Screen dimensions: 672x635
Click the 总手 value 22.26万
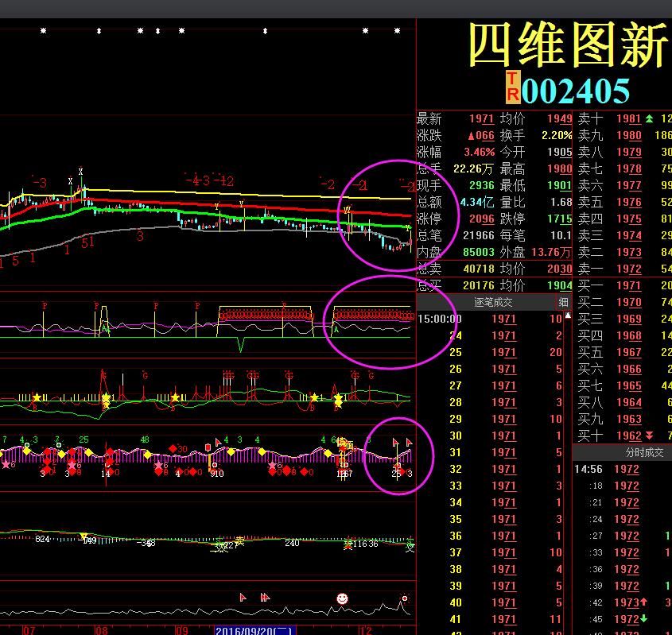pyautogui.click(x=472, y=168)
